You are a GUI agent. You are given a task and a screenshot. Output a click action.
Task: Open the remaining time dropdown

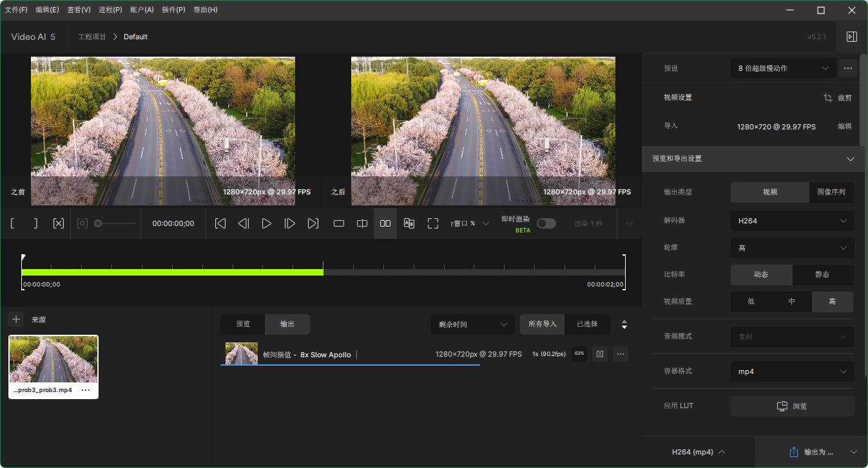click(473, 324)
